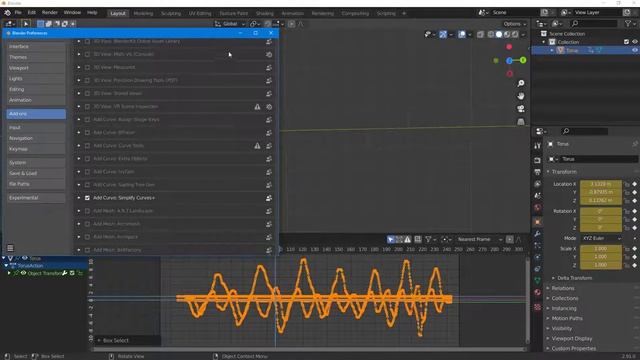
Task: Click Location X value field
Action: tap(601, 184)
